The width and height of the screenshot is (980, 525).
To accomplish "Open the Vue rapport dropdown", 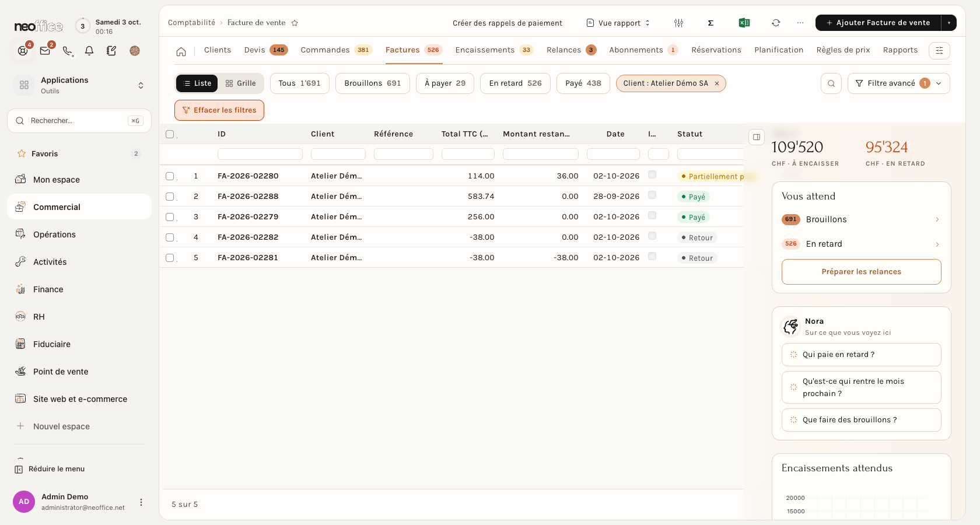I will click(618, 23).
